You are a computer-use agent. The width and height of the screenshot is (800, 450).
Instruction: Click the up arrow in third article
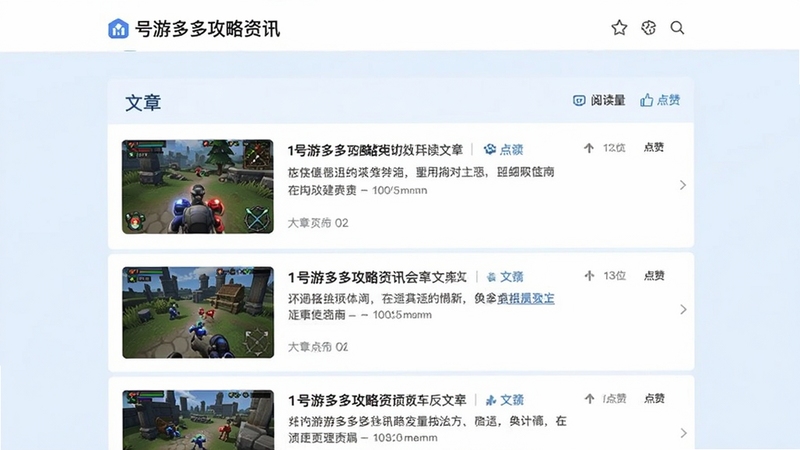pyautogui.click(x=589, y=399)
